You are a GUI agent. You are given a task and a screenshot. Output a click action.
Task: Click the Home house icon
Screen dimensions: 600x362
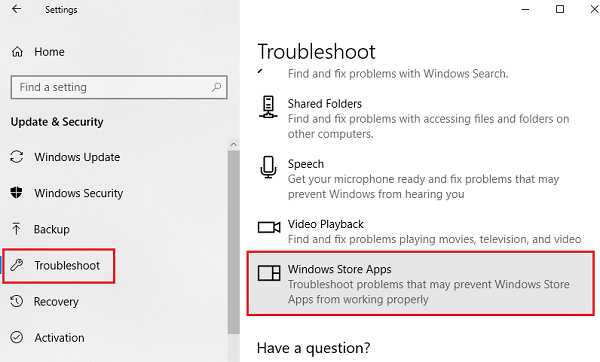pyautogui.click(x=17, y=52)
